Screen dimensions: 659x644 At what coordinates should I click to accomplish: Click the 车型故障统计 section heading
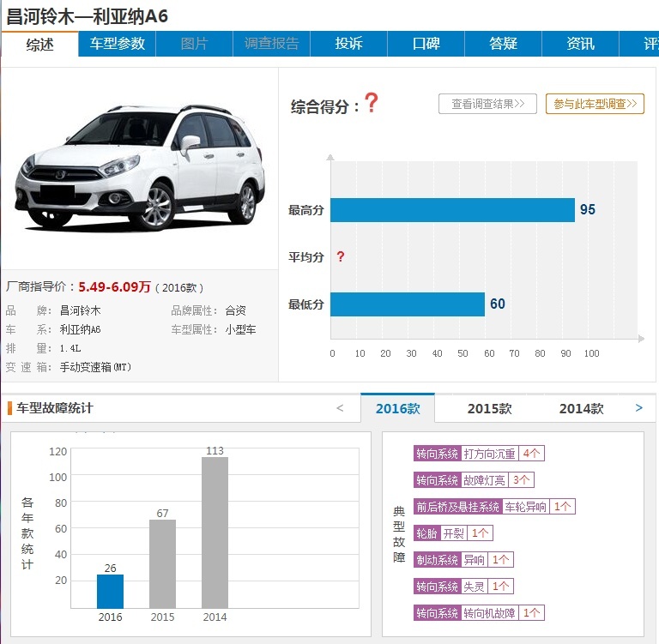55,408
